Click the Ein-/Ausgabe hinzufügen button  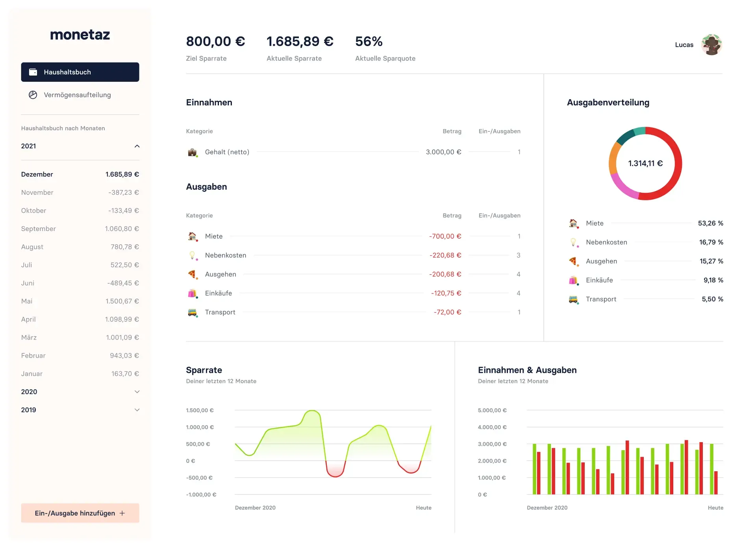(x=80, y=513)
